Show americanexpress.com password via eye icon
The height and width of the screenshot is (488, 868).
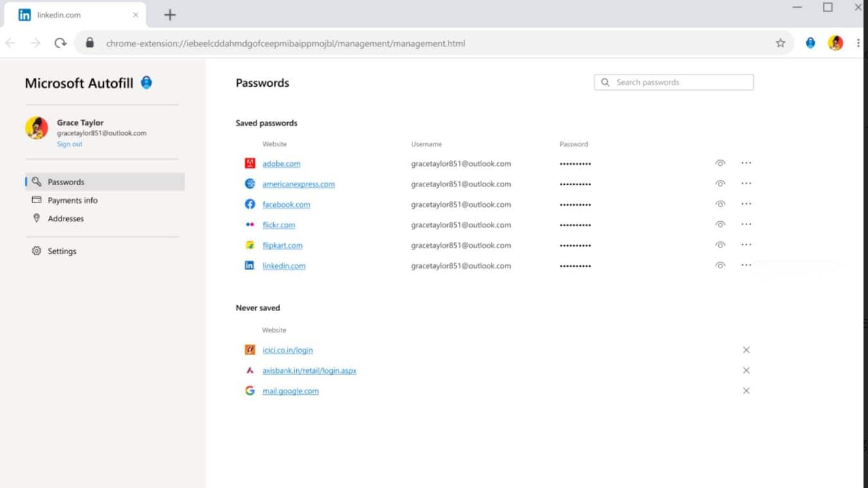720,184
